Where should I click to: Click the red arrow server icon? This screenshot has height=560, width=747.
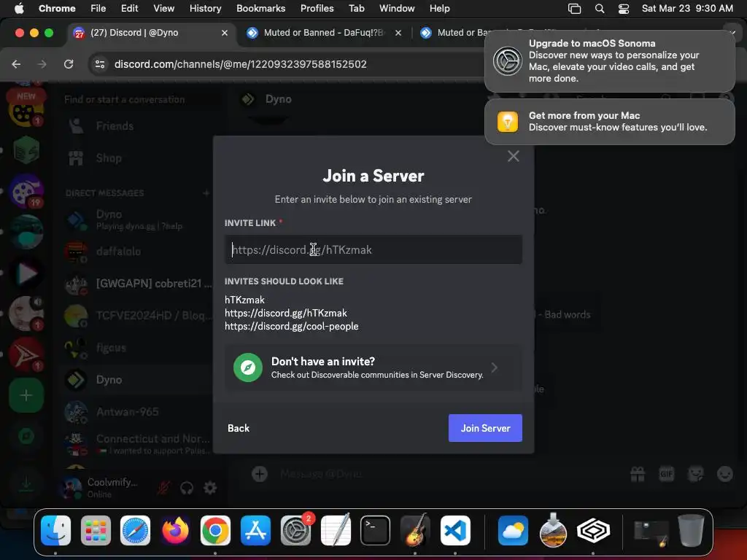point(26,354)
